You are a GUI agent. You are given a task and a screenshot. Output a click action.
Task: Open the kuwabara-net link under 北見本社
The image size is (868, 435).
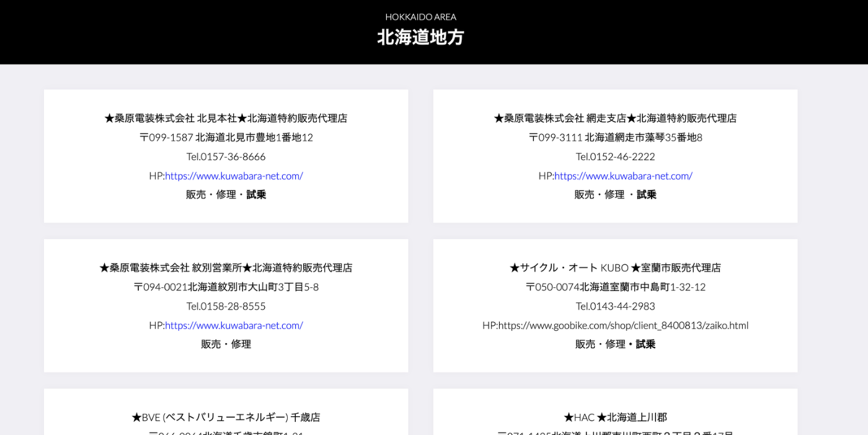pos(234,176)
